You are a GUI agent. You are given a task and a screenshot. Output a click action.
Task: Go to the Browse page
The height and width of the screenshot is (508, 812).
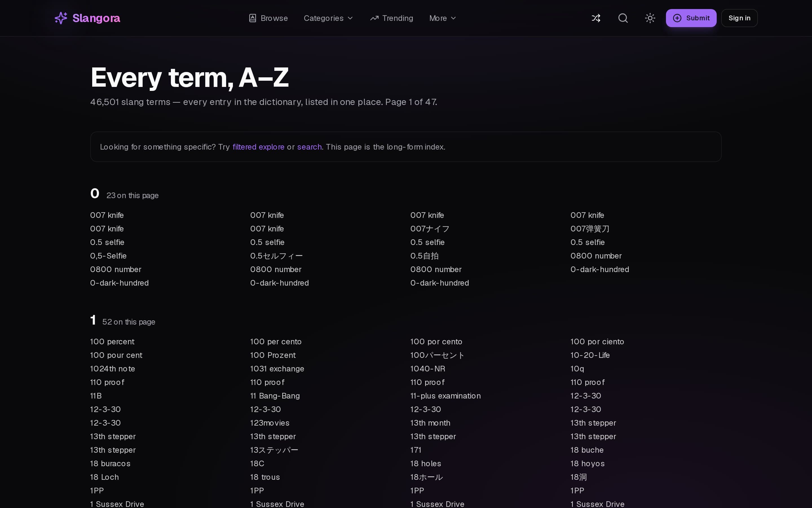268,18
